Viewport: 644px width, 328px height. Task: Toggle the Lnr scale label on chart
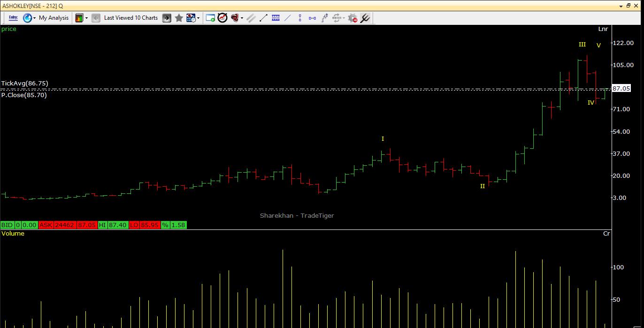pos(603,29)
